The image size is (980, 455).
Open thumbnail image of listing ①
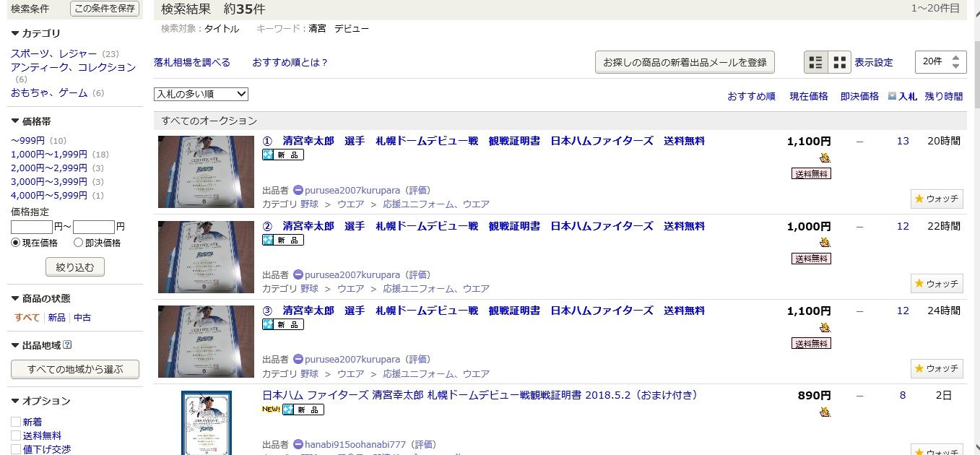click(x=207, y=172)
